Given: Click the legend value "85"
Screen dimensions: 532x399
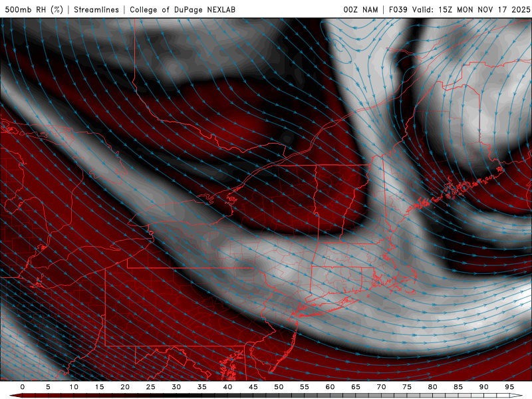Looking at the screenshot, I should (x=458, y=387).
